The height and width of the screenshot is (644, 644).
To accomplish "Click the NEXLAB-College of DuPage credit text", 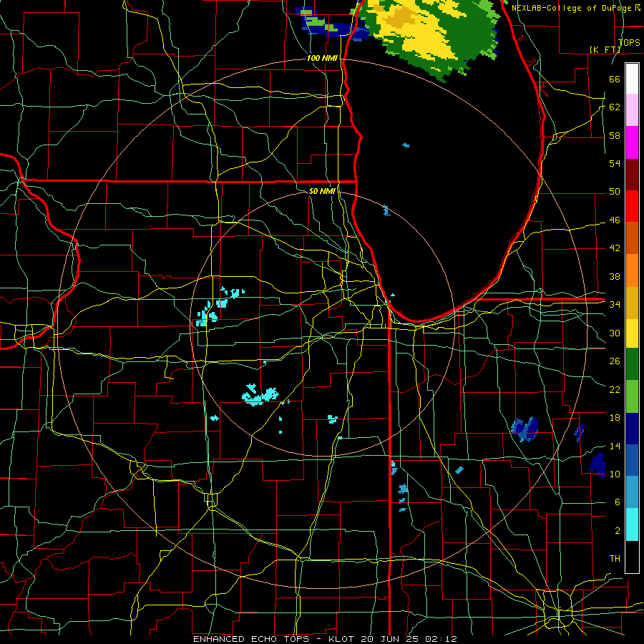I will (571, 8).
